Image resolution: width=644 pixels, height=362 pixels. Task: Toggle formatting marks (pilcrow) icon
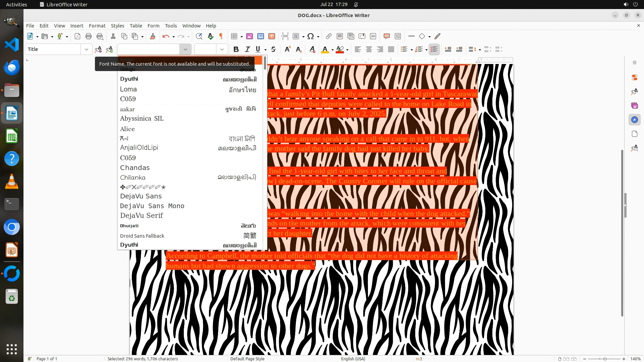pyautogui.click(x=221, y=36)
